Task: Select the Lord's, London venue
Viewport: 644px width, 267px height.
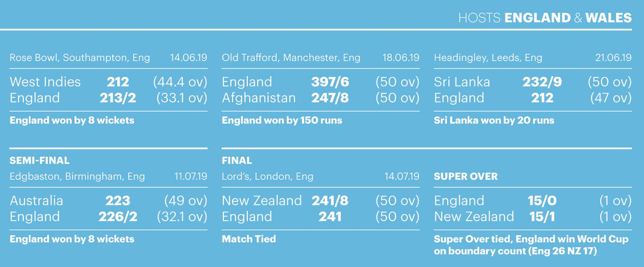Action: [x=267, y=177]
